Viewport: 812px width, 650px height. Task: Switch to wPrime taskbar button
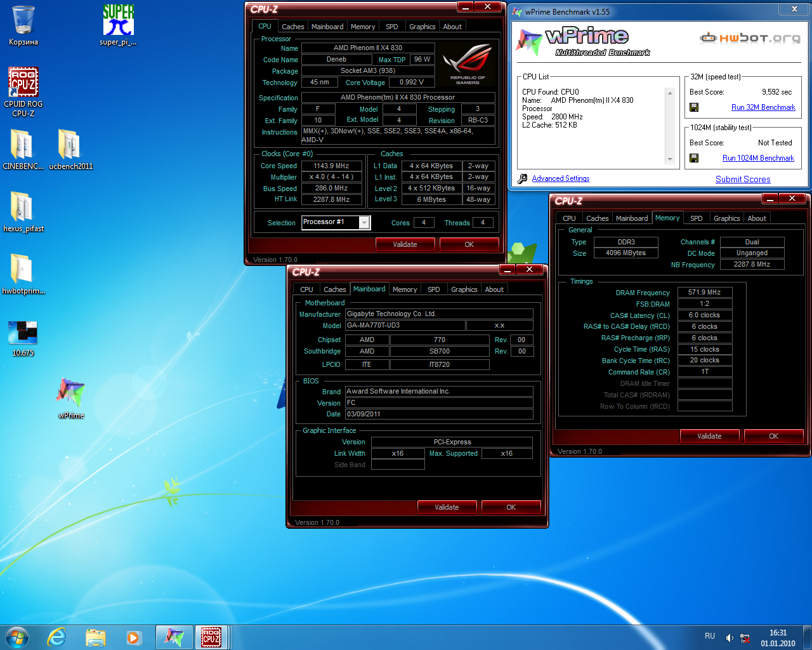click(x=174, y=637)
